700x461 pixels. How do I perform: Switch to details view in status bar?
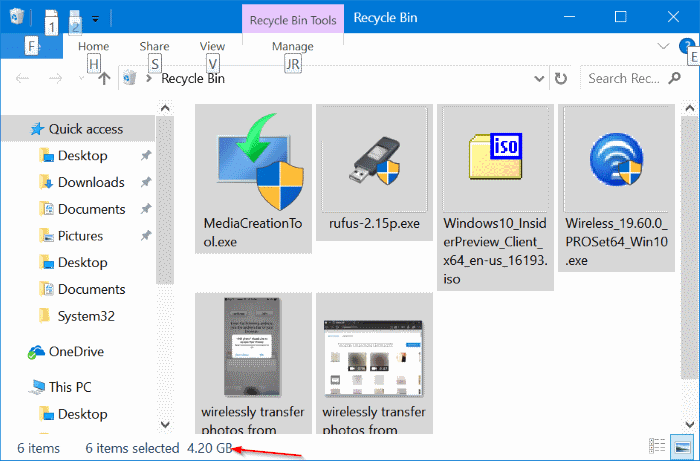click(x=657, y=446)
